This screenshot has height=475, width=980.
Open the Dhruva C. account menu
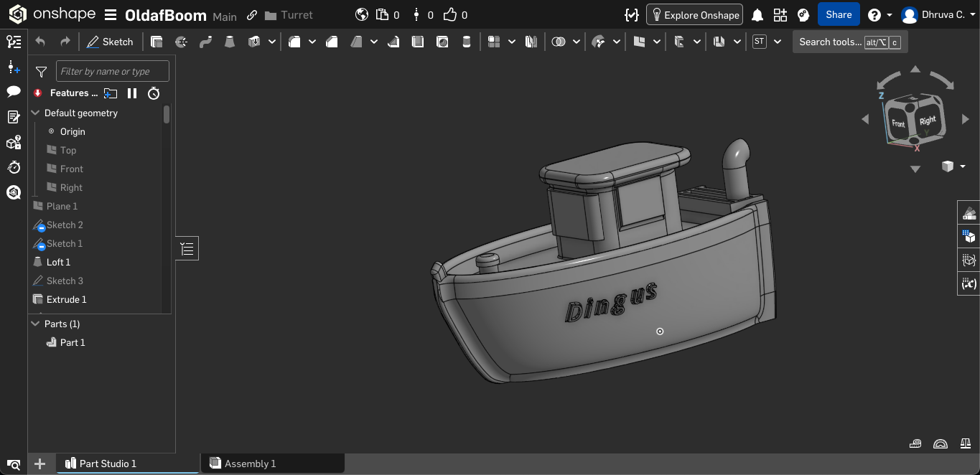click(938, 14)
